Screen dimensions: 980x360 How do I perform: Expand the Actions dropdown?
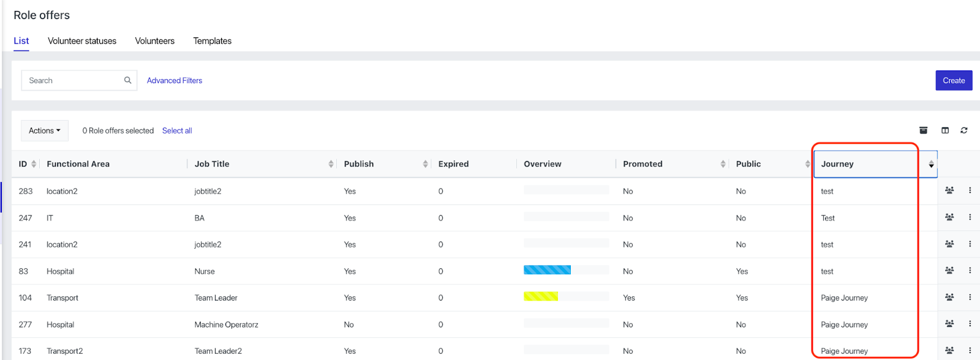pyautogui.click(x=45, y=130)
